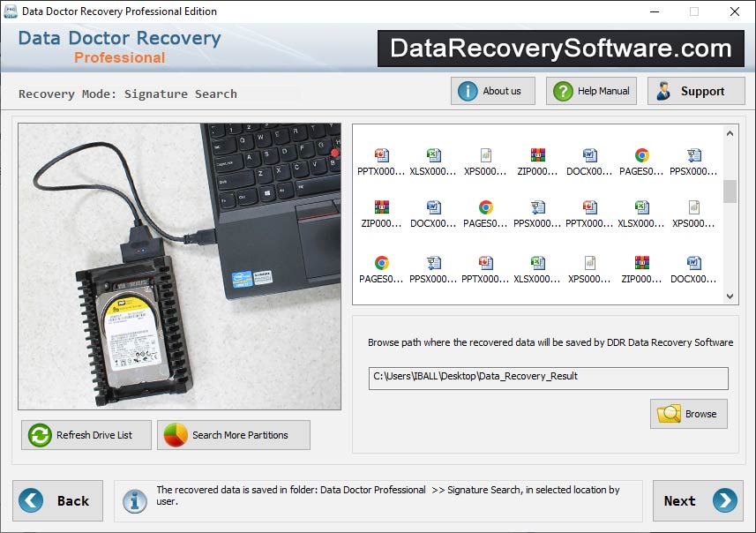Minimize the Data Doctor Recovery window
This screenshot has height=533, width=756.
[x=655, y=11]
